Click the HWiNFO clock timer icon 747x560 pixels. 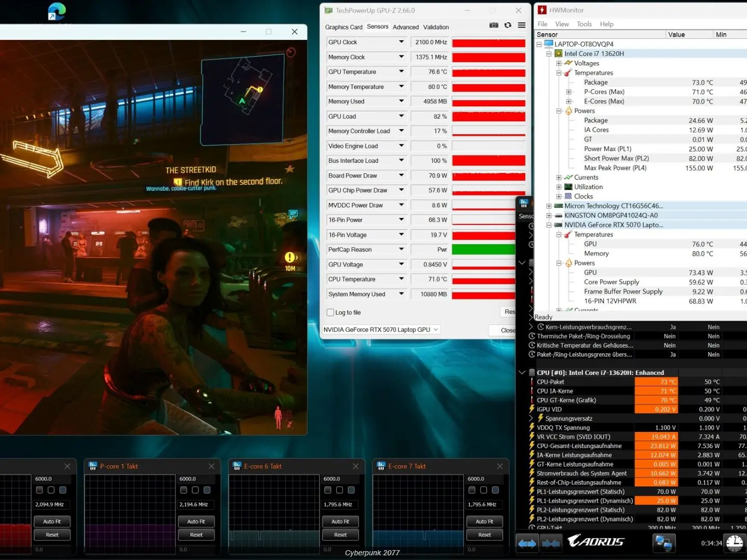click(x=734, y=543)
